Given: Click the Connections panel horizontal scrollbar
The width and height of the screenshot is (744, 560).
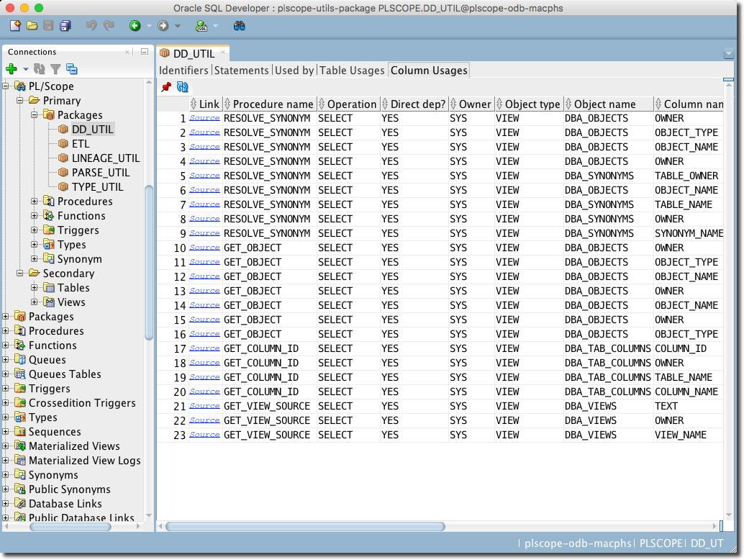Looking at the screenshot, I should [x=71, y=527].
